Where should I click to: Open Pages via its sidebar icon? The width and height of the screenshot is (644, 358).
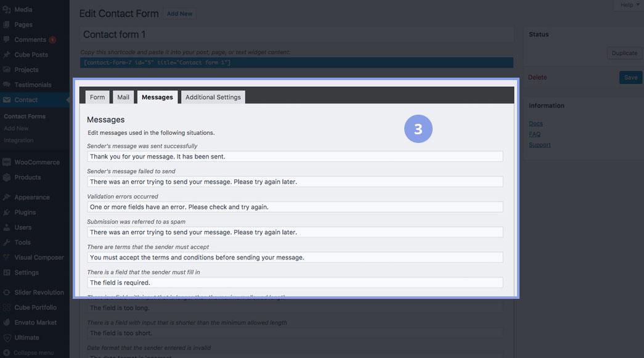[6, 25]
